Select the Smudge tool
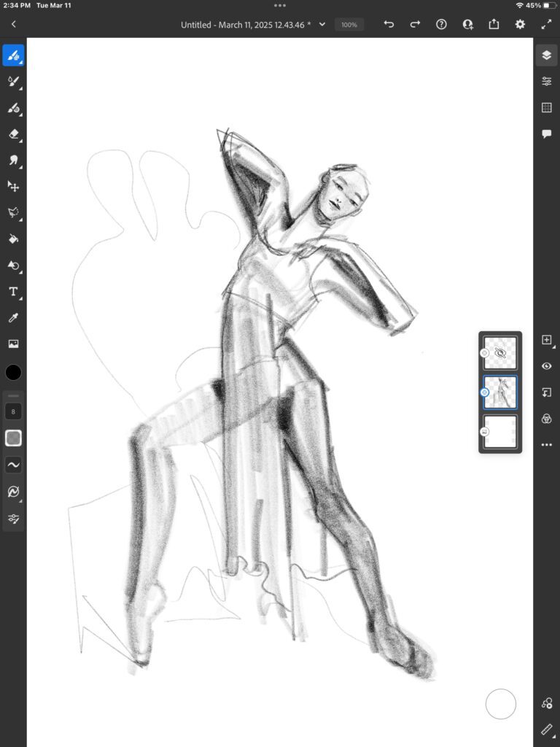 [13, 160]
